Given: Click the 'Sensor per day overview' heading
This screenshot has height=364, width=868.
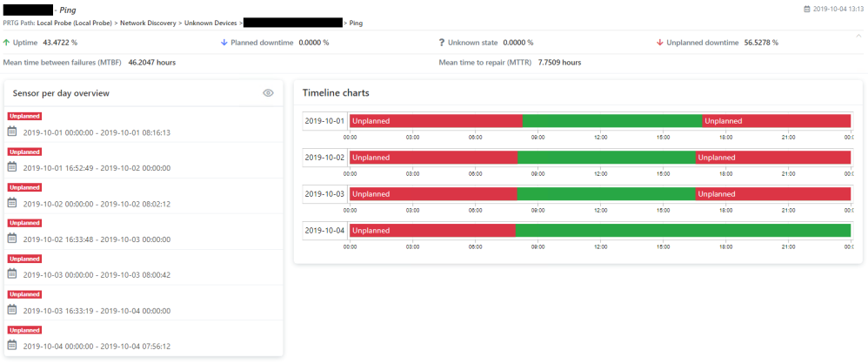Looking at the screenshot, I should pos(61,93).
